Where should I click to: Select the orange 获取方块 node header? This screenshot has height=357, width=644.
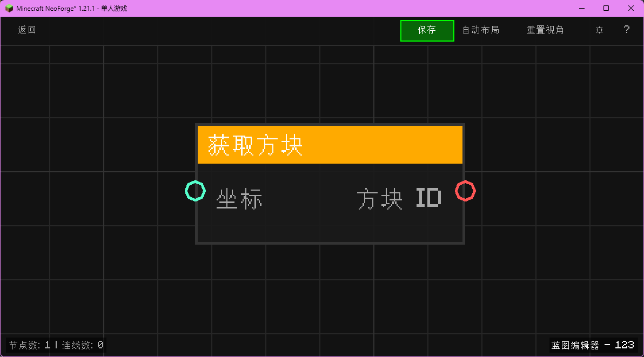[330, 145]
